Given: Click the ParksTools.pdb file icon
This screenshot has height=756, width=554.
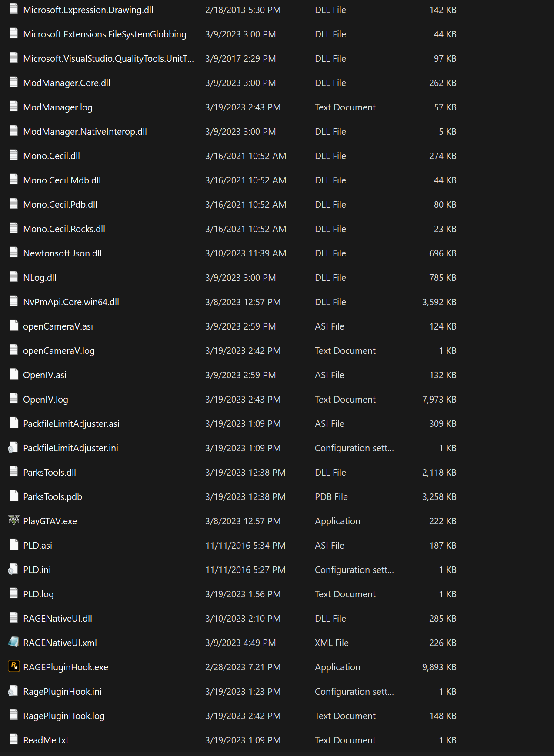Looking at the screenshot, I should pos(14,496).
